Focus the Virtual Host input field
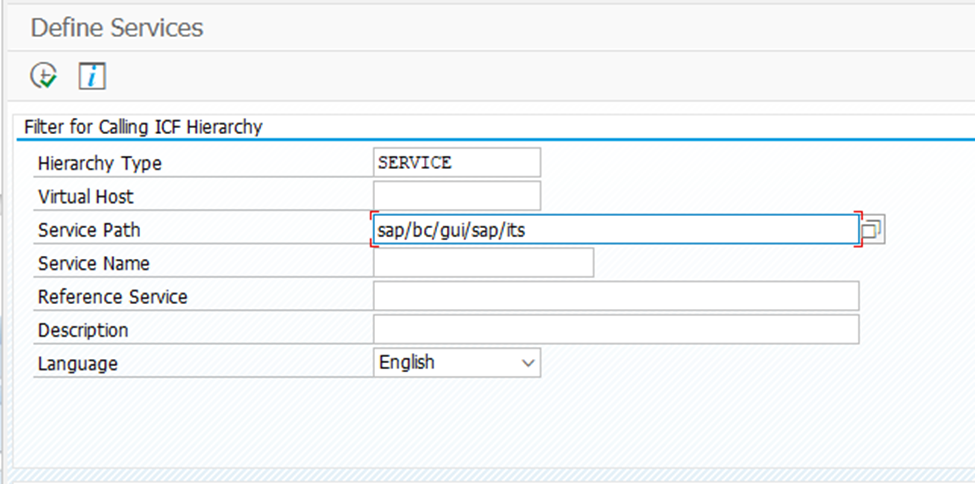 click(456, 196)
